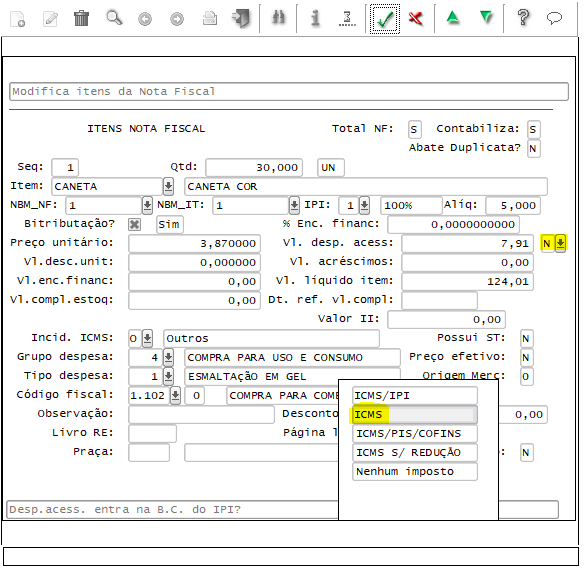The width and height of the screenshot is (584, 571).
Task: Click the Vl. líquido item field 124,01
Action: [467, 282]
